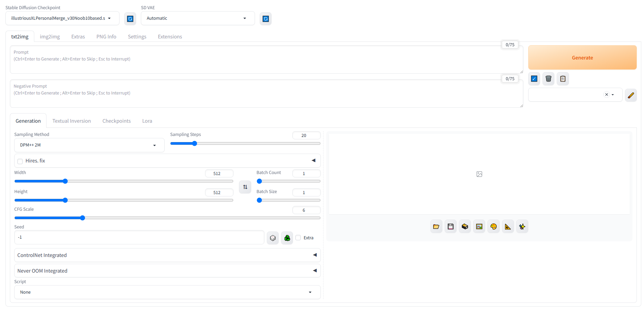644x311 pixels.
Task: Click the CFG Scale number box
Action: (x=306, y=210)
